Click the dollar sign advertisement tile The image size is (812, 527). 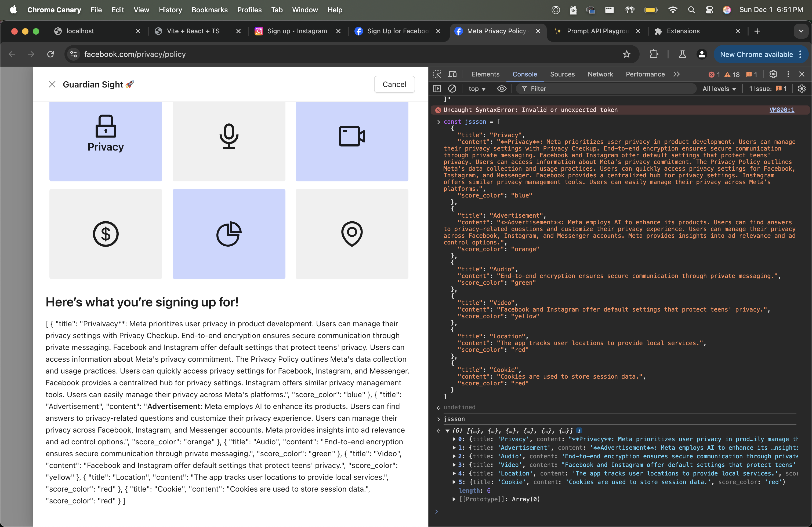point(106,234)
